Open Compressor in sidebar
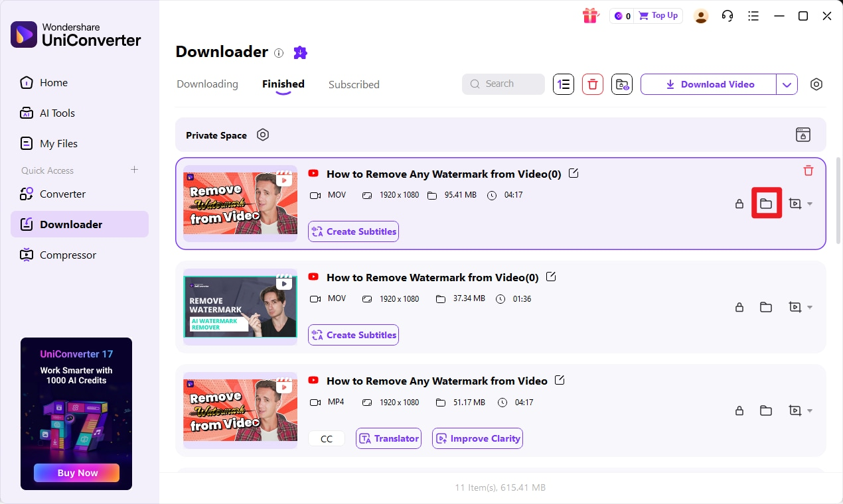843x504 pixels. (x=80, y=255)
